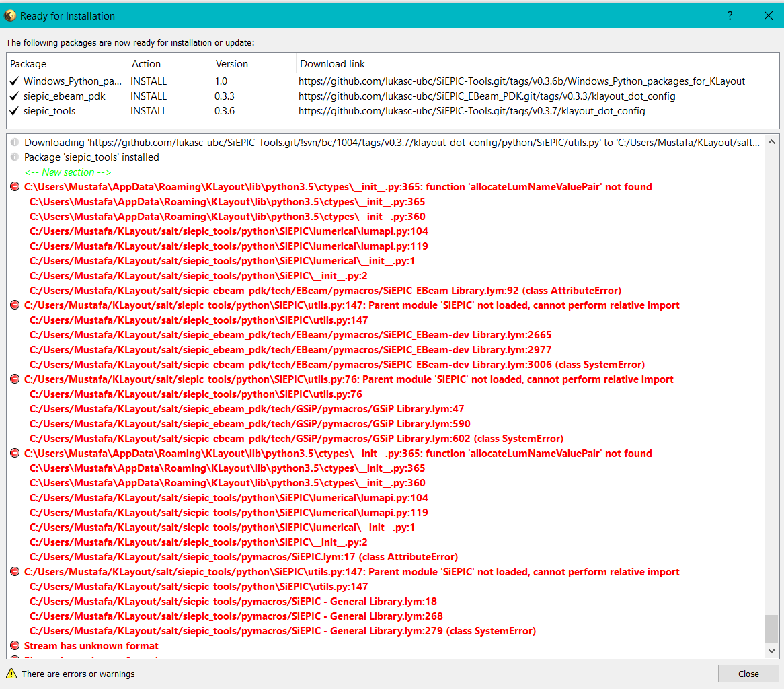Click the scroll-down arrow of the log panel
This screenshot has height=689, width=784.
click(x=772, y=651)
